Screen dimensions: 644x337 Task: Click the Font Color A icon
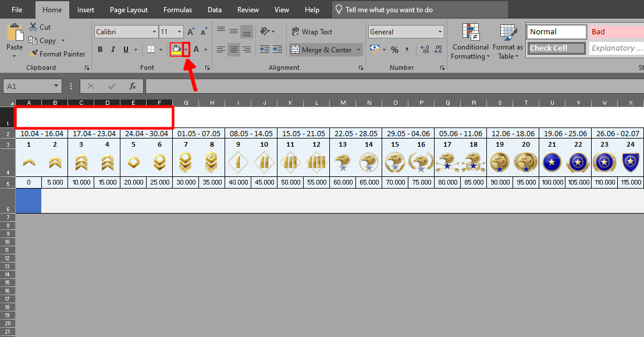pyautogui.click(x=196, y=49)
